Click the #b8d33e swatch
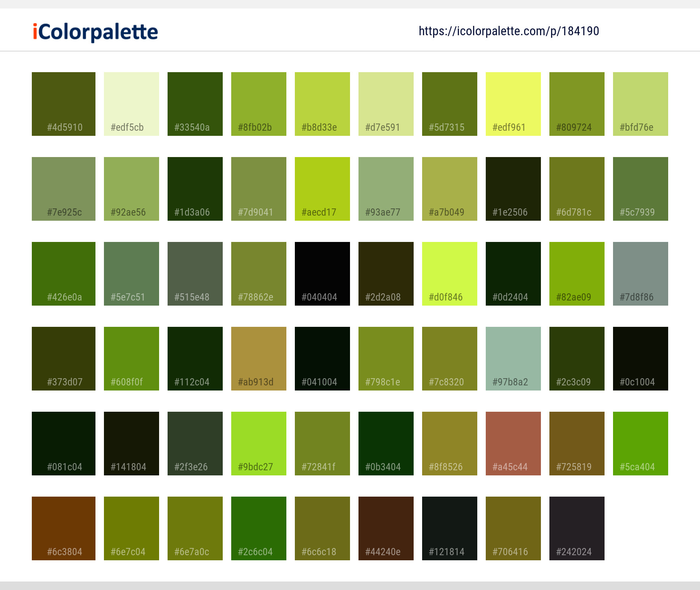The width and height of the screenshot is (700, 590). point(322,104)
